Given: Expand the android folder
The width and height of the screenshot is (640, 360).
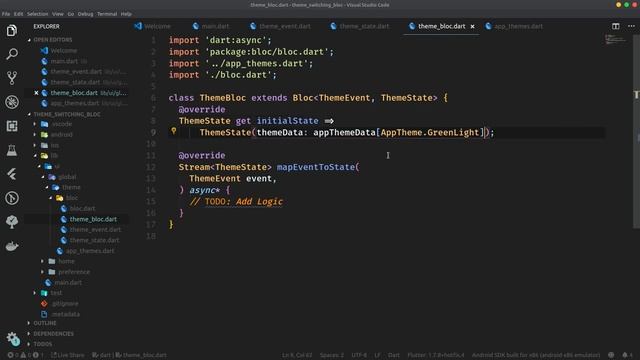Looking at the screenshot, I should (x=62, y=134).
